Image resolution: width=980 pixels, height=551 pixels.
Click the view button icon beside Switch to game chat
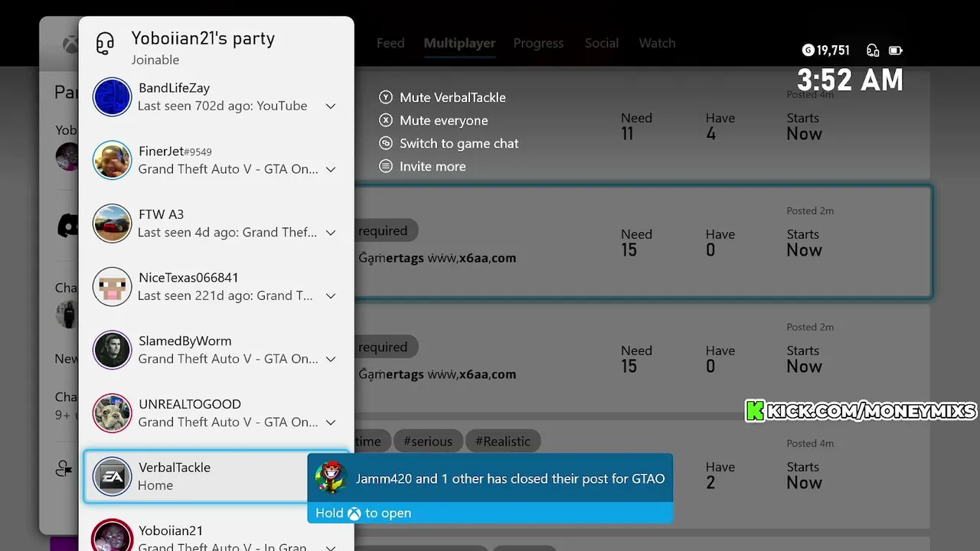tap(386, 143)
